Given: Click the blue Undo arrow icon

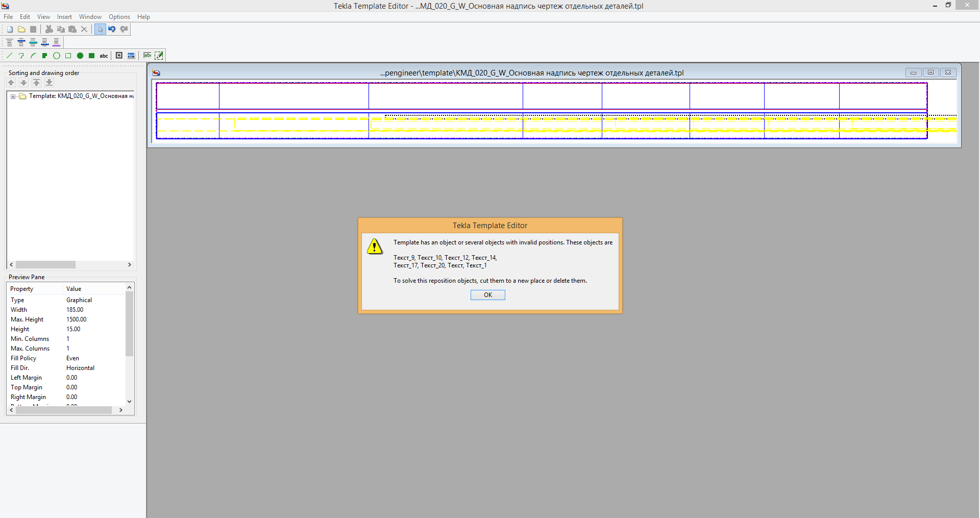Looking at the screenshot, I should click(112, 29).
